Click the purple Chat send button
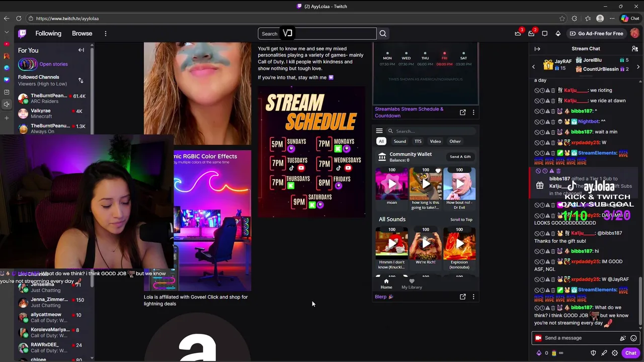The width and height of the screenshot is (644, 362). [631, 353]
